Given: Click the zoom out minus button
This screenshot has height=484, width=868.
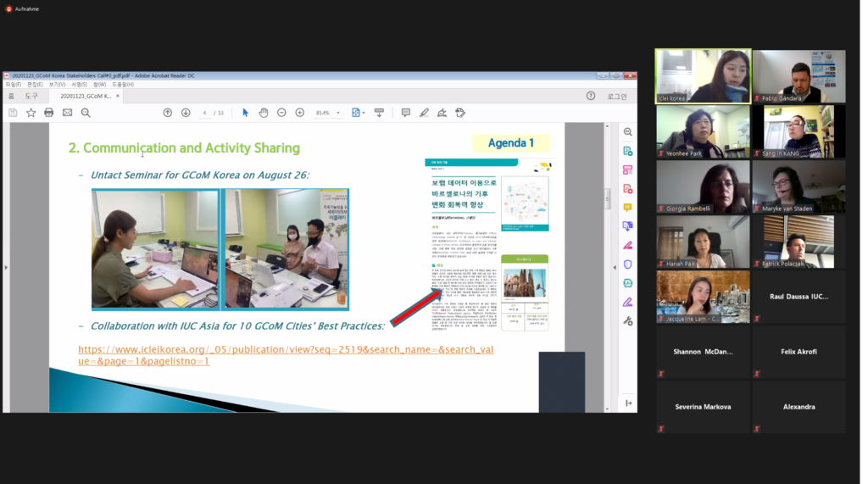Looking at the screenshot, I should 281,113.
